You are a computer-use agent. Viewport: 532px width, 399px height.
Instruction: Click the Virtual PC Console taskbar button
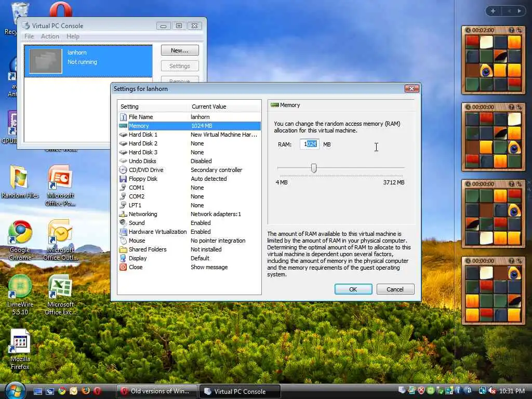tap(240, 391)
